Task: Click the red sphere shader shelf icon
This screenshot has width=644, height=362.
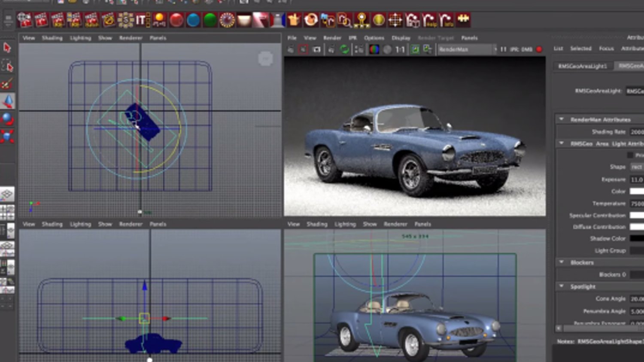Action: pyautogui.click(x=176, y=20)
